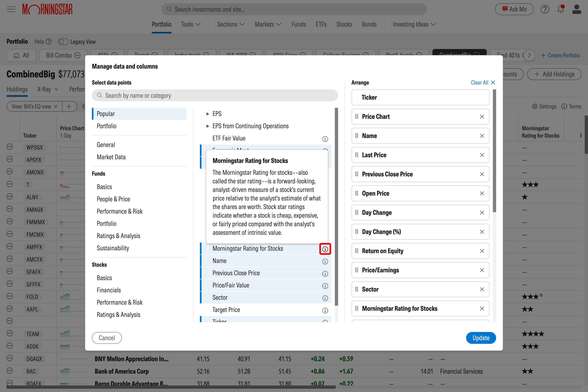Open user account profile icon

[577, 9]
